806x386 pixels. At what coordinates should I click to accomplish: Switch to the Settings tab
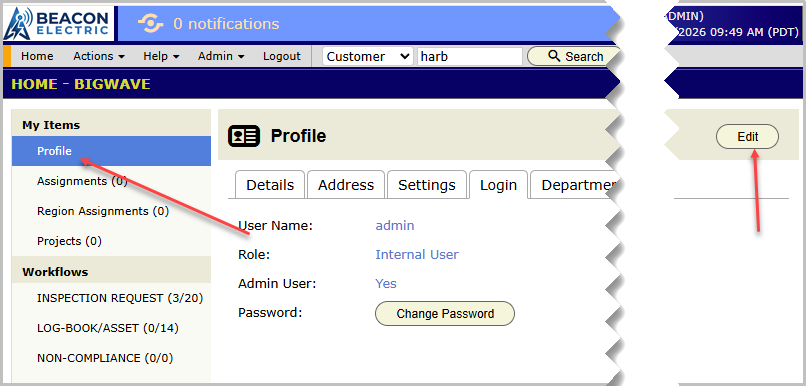(x=427, y=185)
